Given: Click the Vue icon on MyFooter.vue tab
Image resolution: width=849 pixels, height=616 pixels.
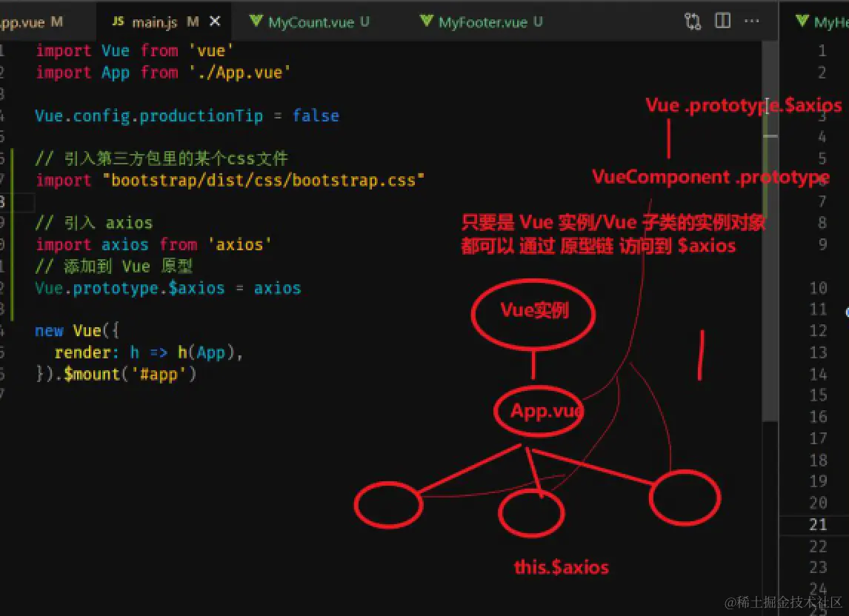Looking at the screenshot, I should pos(427,21).
